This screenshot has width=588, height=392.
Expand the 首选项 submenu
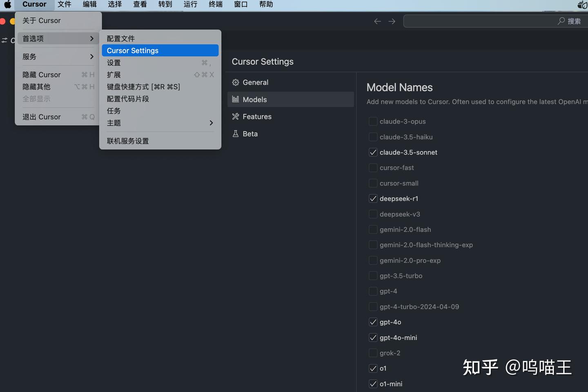(x=58, y=38)
